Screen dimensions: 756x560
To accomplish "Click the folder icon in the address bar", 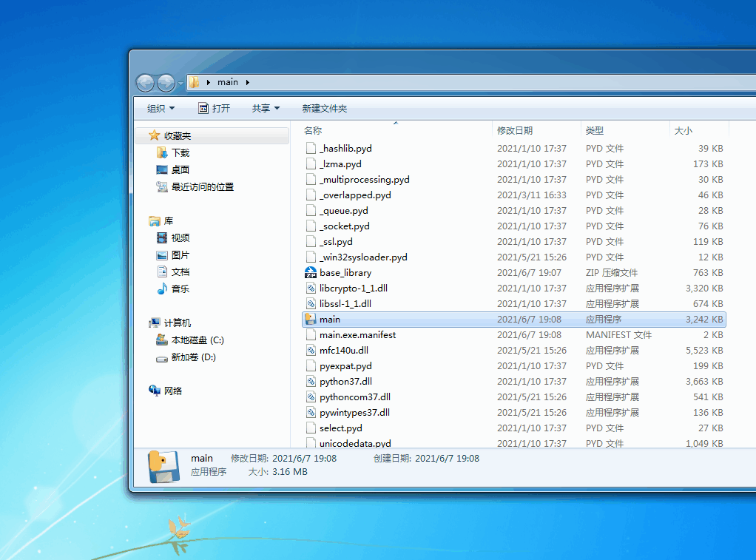I will pos(194,82).
